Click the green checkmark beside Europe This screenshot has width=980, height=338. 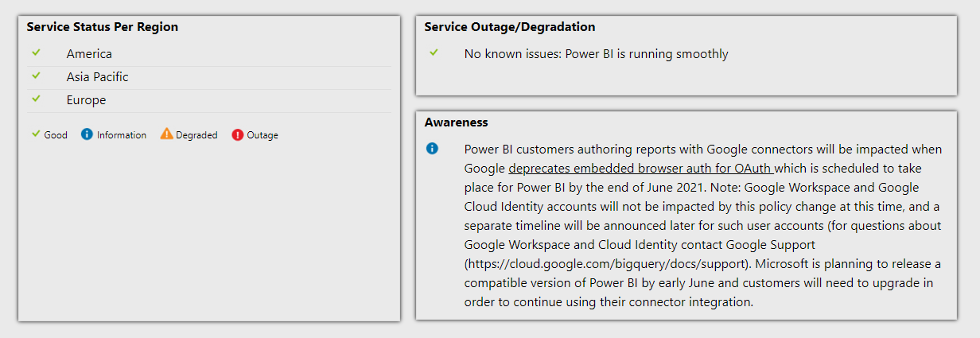point(36,99)
